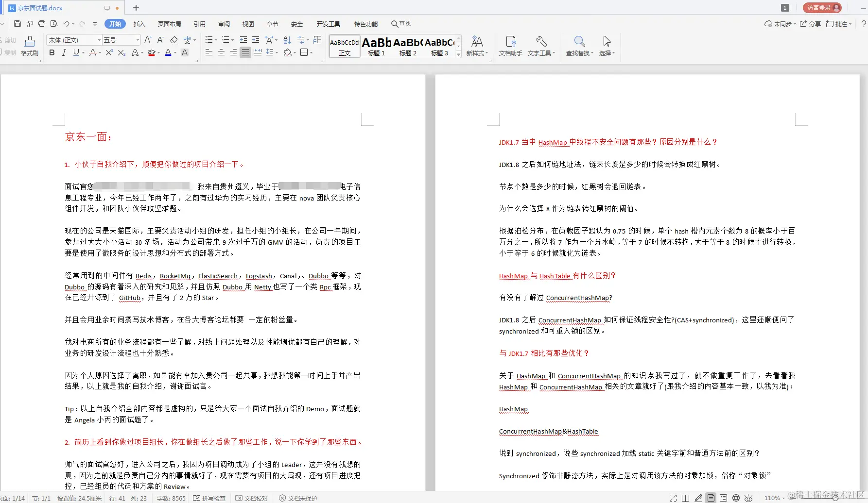Expand the styles gallery more arrow
Image resolution: width=868 pixels, height=503 pixels.
point(458,54)
